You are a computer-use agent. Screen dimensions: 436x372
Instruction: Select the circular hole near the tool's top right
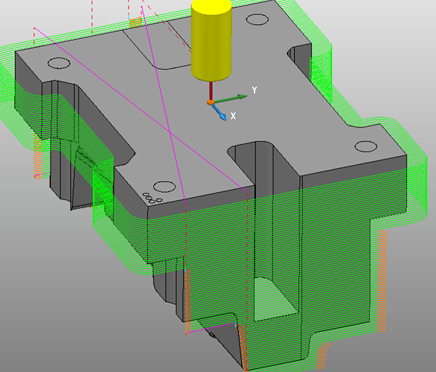pyautogui.click(x=257, y=19)
